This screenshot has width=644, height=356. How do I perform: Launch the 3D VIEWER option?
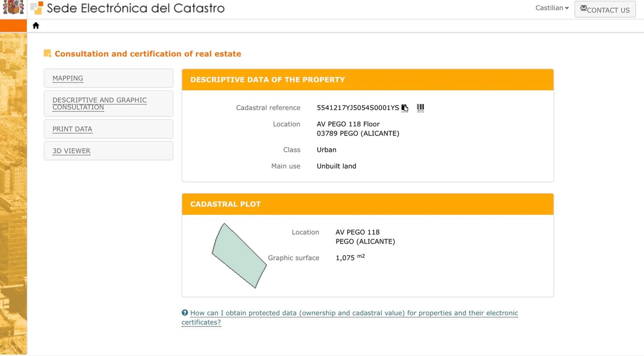point(71,151)
